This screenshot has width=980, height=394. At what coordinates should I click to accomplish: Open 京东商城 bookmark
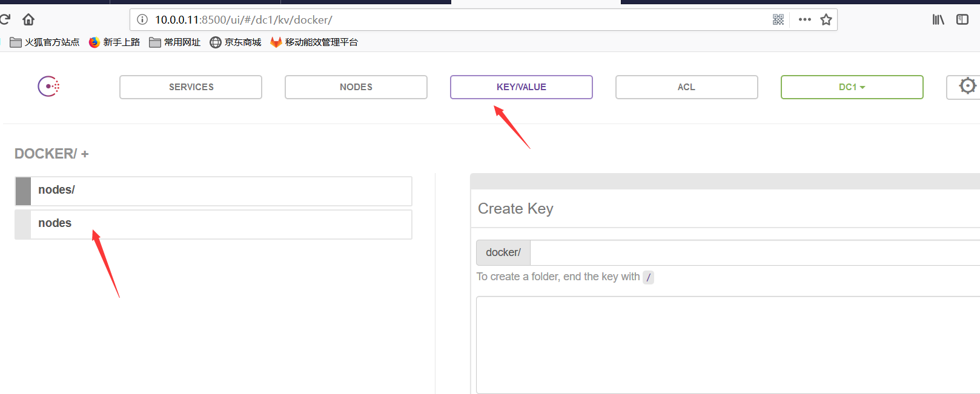pyautogui.click(x=236, y=42)
